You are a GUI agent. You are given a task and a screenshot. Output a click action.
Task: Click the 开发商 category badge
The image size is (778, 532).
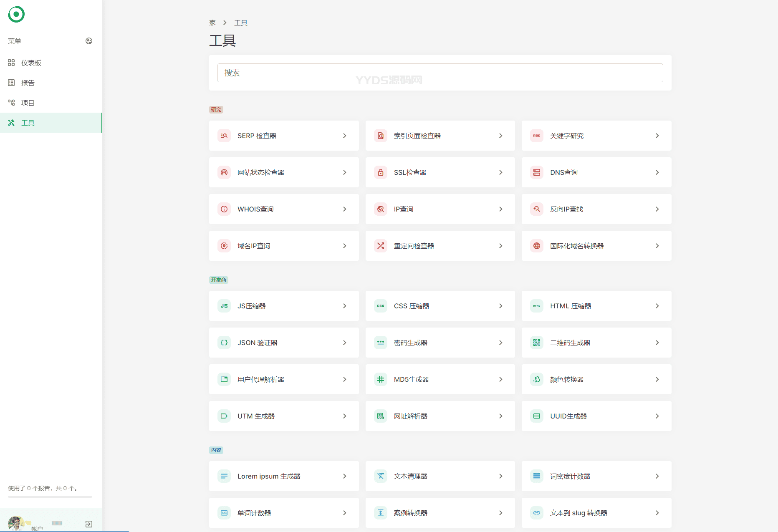tap(219, 280)
